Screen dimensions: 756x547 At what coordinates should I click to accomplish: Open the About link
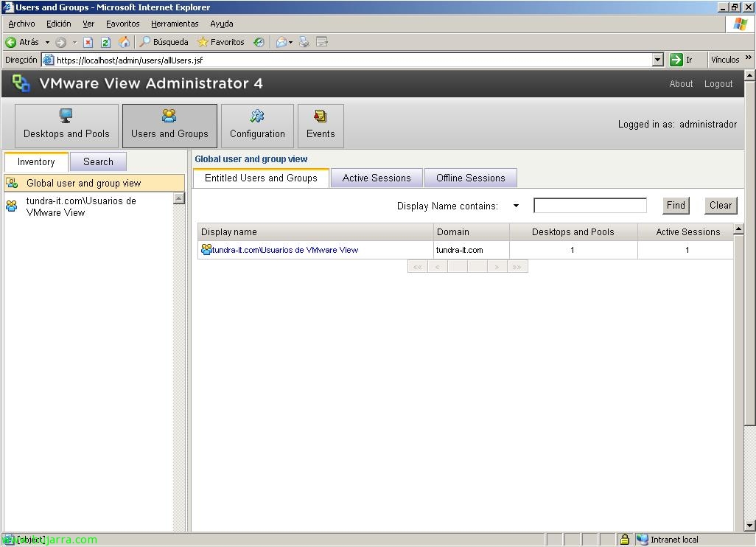[681, 84]
